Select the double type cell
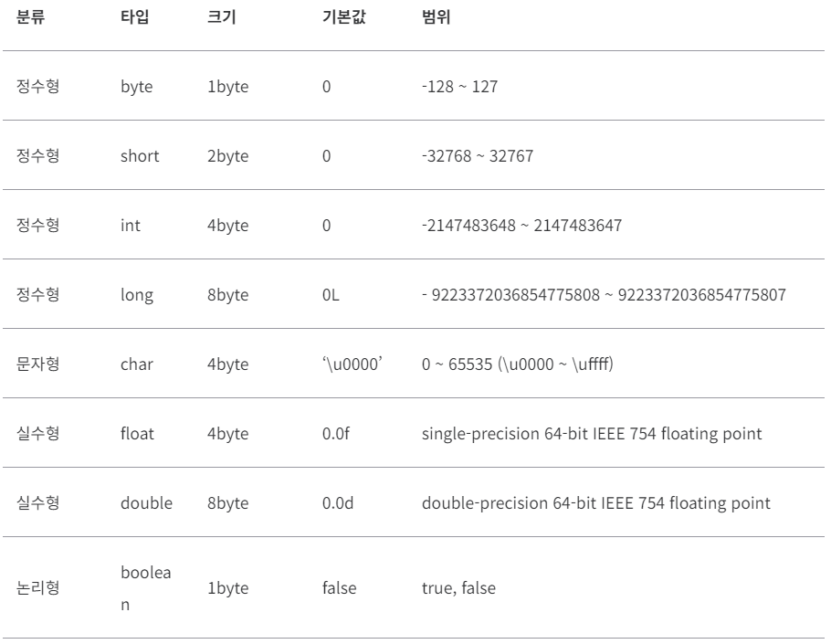This screenshot has height=644, width=831. coord(146,503)
